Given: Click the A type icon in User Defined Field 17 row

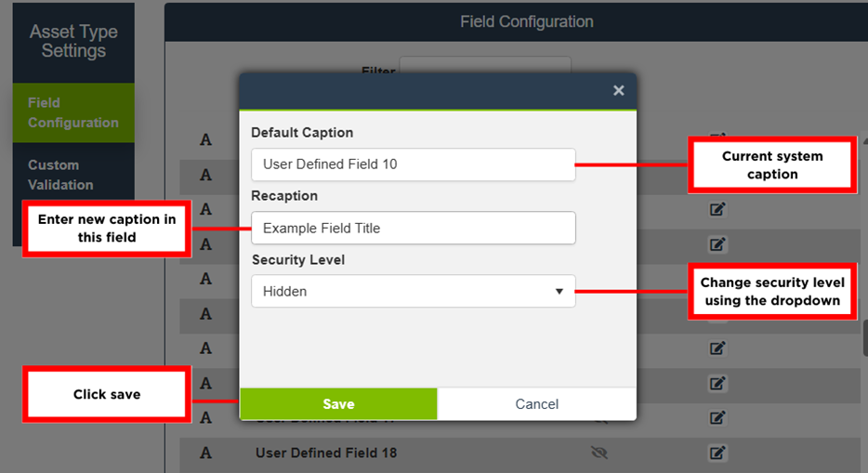Looking at the screenshot, I should (x=206, y=418).
